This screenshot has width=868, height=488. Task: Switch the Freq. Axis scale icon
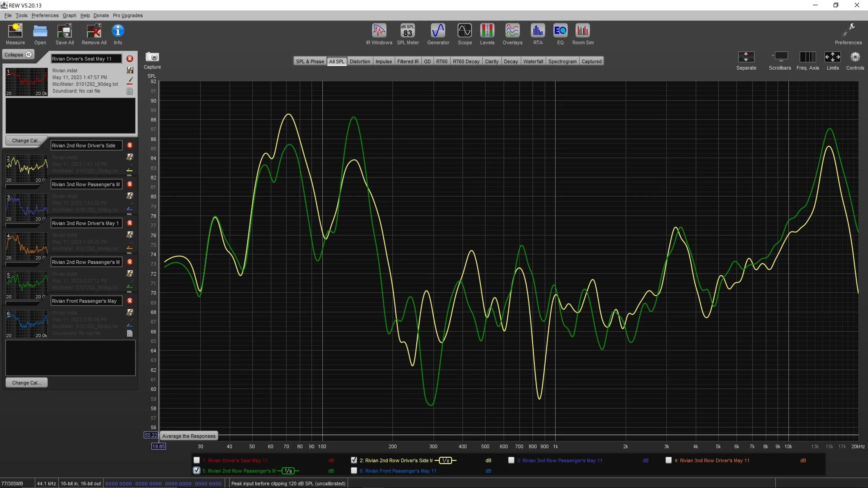coord(807,61)
